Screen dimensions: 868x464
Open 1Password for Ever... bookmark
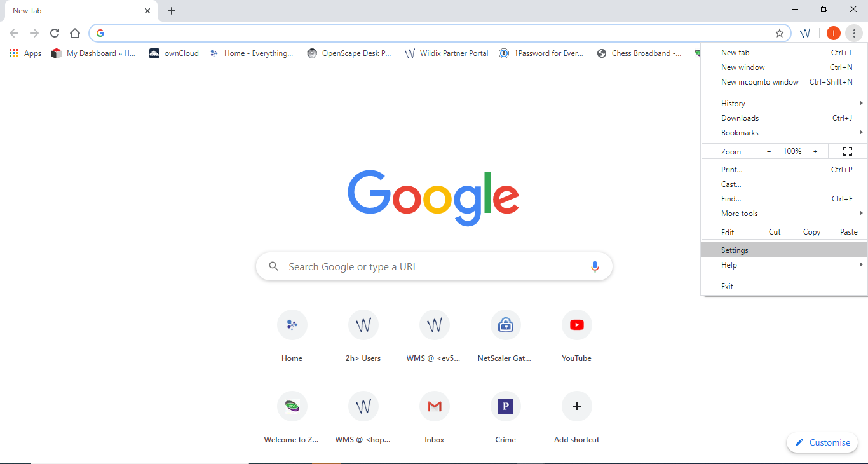click(541, 53)
